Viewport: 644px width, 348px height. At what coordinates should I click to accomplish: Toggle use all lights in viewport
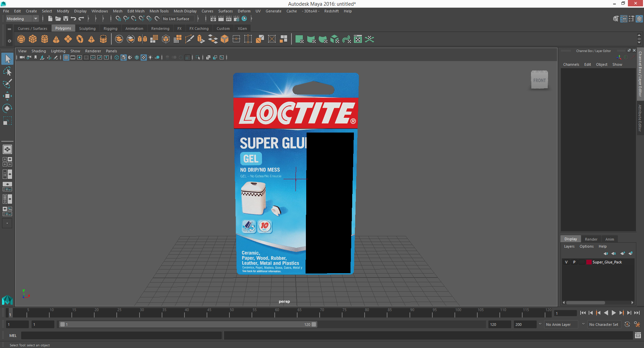pos(150,57)
